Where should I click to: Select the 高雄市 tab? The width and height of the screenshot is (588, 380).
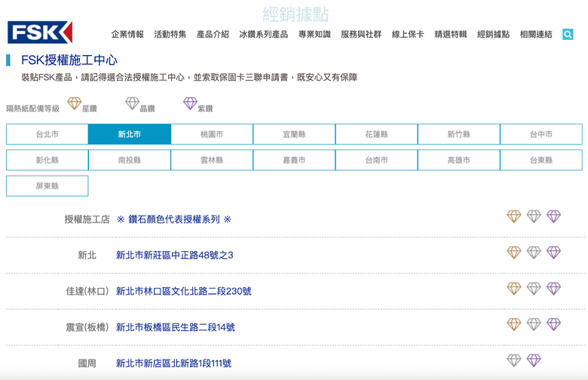(x=458, y=160)
